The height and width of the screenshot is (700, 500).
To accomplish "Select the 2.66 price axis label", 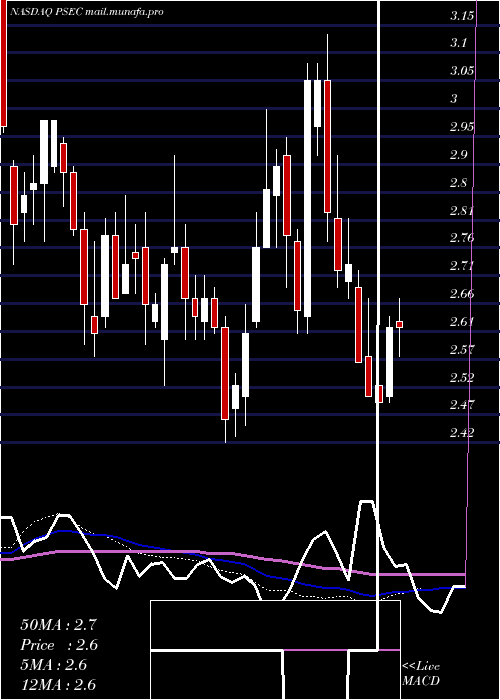I will pyautogui.click(x=462, y=294).
